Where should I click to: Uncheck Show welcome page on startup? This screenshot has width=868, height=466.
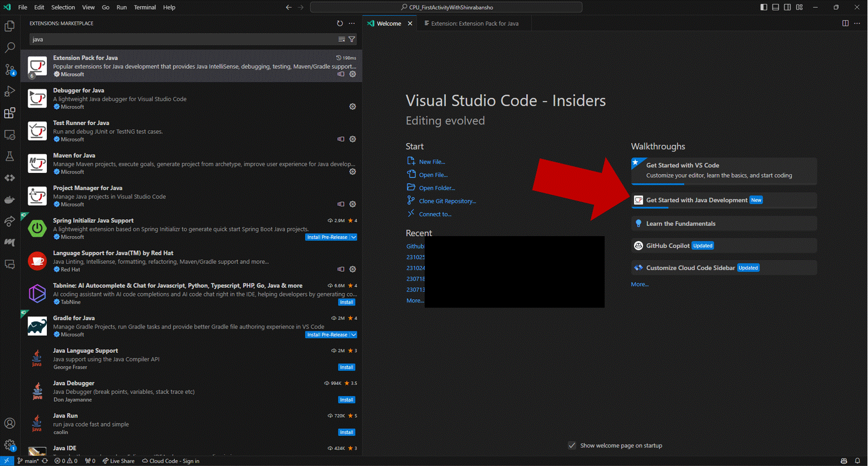click(572, 446)
